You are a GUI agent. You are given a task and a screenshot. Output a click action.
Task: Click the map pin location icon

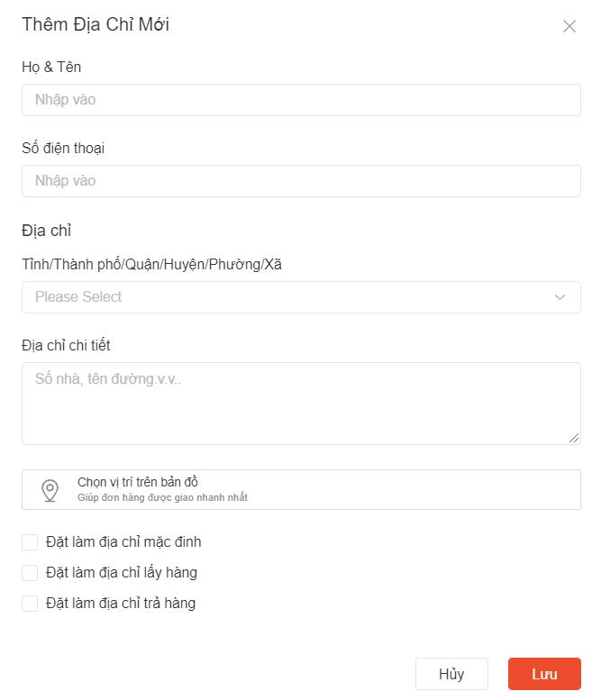click(50, 490)
